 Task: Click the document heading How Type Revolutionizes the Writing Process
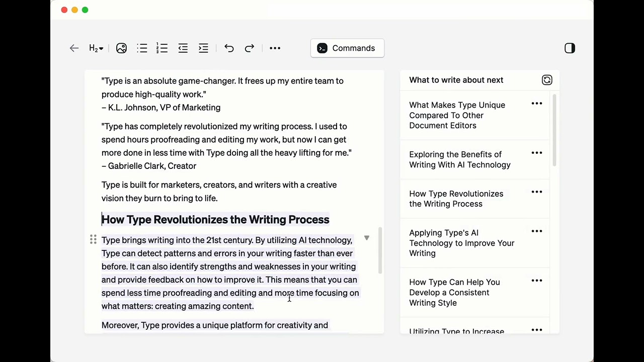[x=215, y=220]
